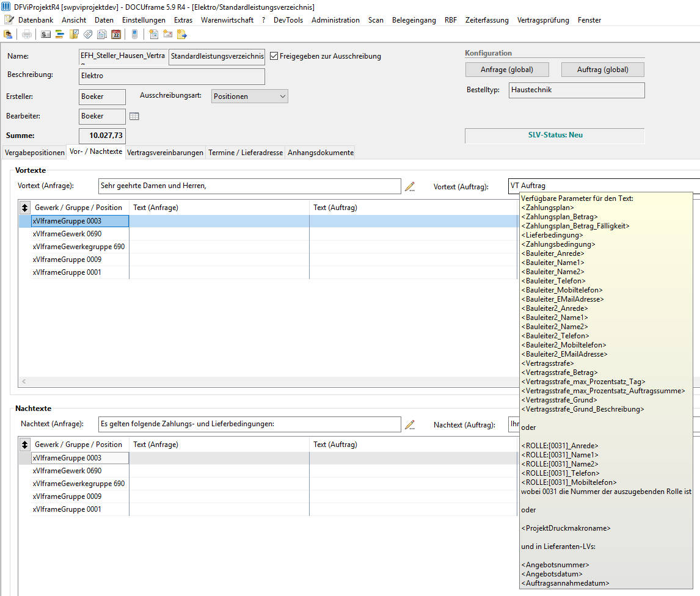The image size is (700, 596).
Task: Click the new e-mail toolbar icon
Action: (168, 34)
